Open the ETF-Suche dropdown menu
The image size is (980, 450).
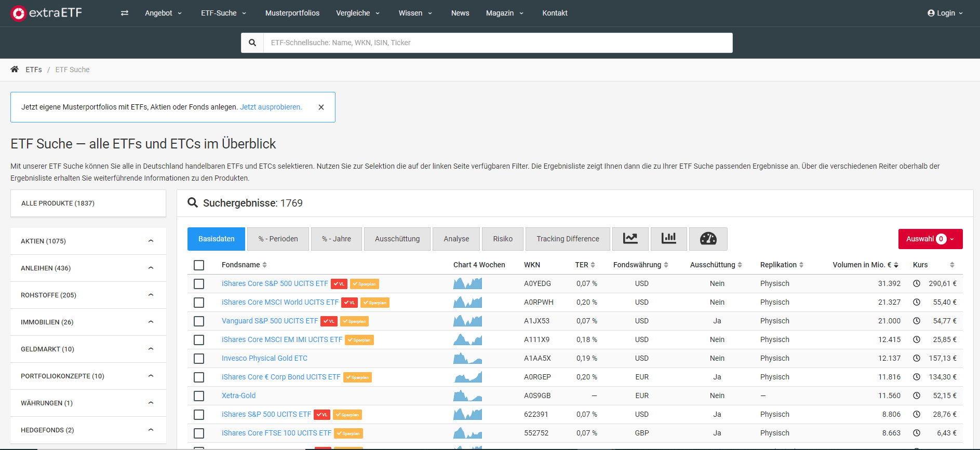click(x=223, y=13)
